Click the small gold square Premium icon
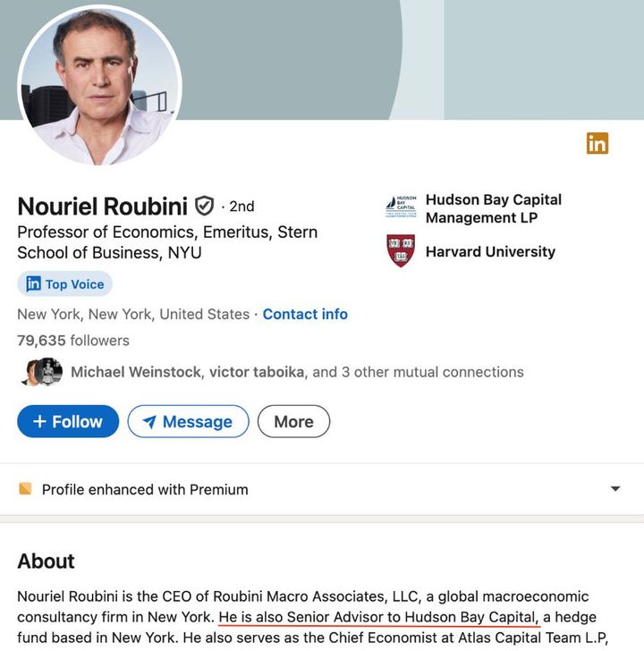 25,489
